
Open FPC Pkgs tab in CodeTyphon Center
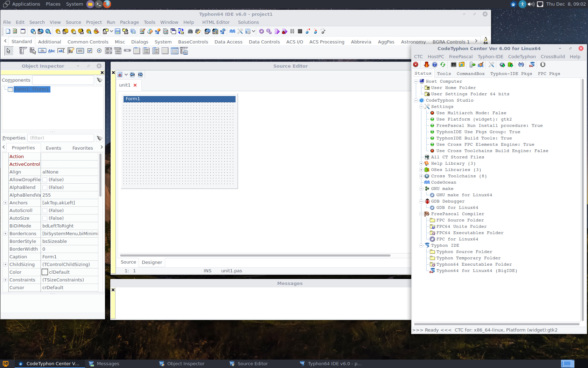click(x=549, y=74)
